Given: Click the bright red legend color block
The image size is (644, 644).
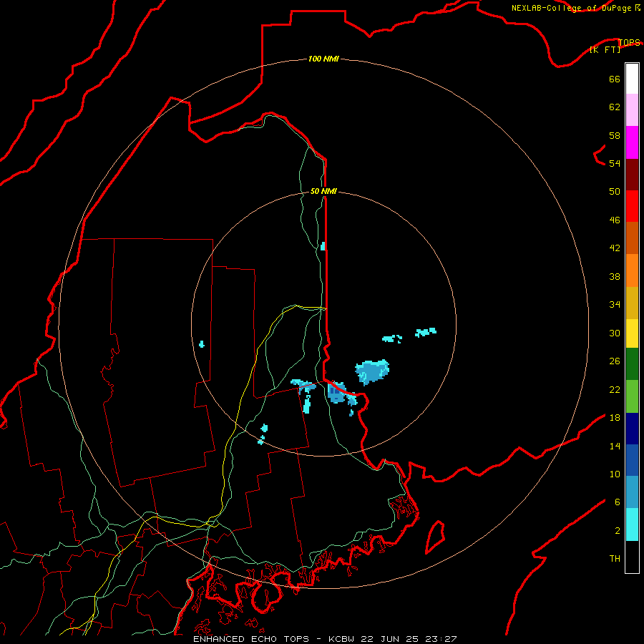Looking at the screenshot, I should point(632,206).
